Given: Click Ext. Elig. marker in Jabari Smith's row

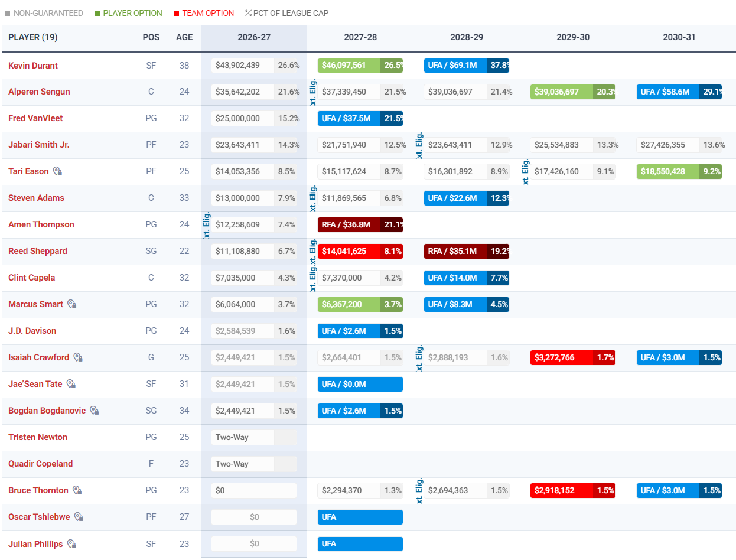Looking at the screenshot, I should point(419,145).
